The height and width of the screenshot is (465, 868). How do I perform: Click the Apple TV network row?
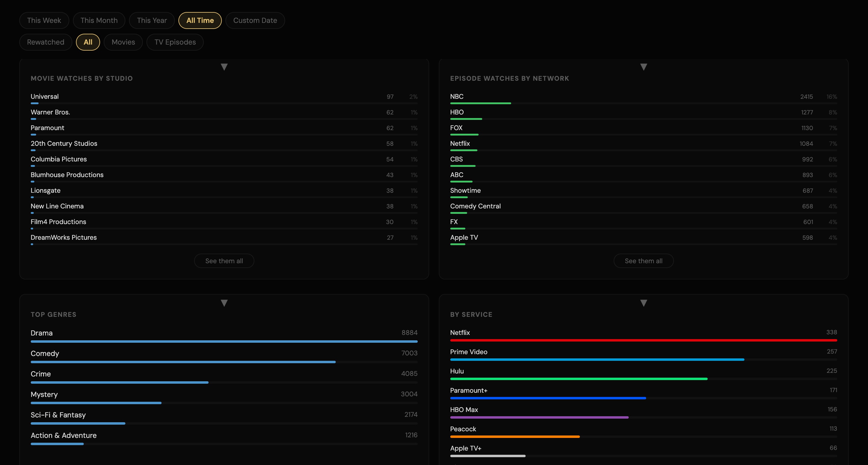coord(643,239)
